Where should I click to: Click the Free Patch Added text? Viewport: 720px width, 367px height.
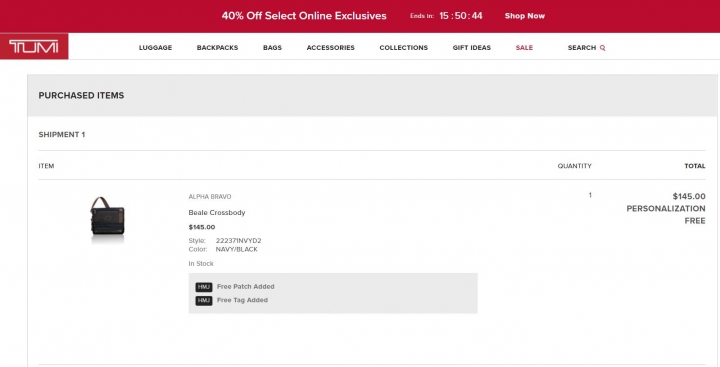246,287
